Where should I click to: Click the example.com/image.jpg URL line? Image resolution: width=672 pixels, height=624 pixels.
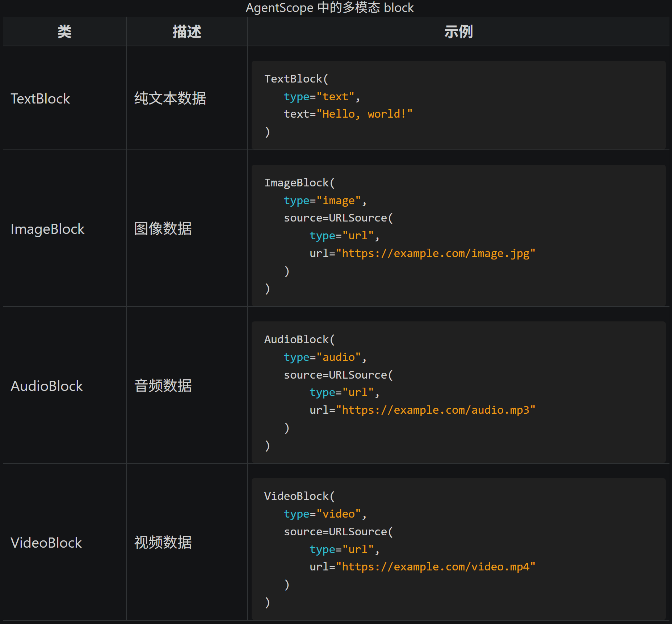pos(422,253)
